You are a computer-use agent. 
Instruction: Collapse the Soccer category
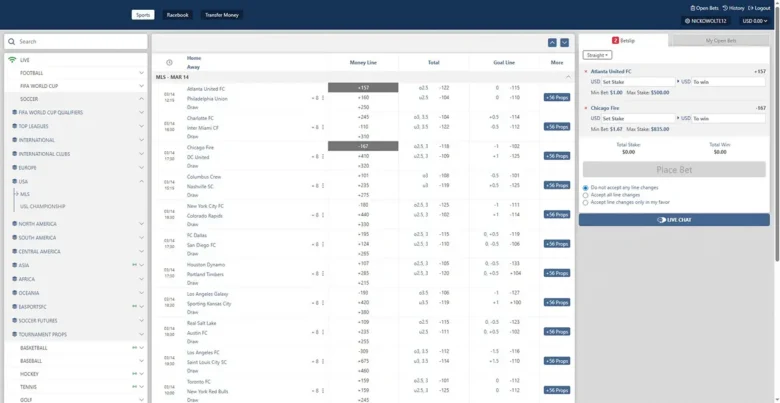tap(141, 99)
